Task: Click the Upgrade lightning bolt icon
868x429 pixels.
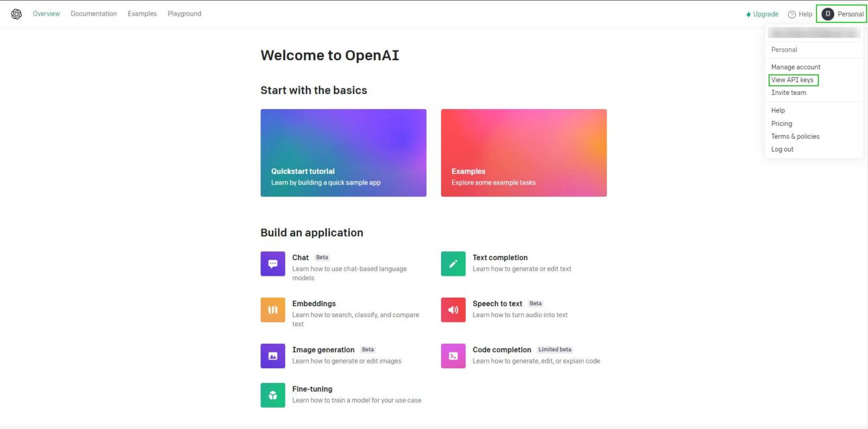Action: pos(749,14)
